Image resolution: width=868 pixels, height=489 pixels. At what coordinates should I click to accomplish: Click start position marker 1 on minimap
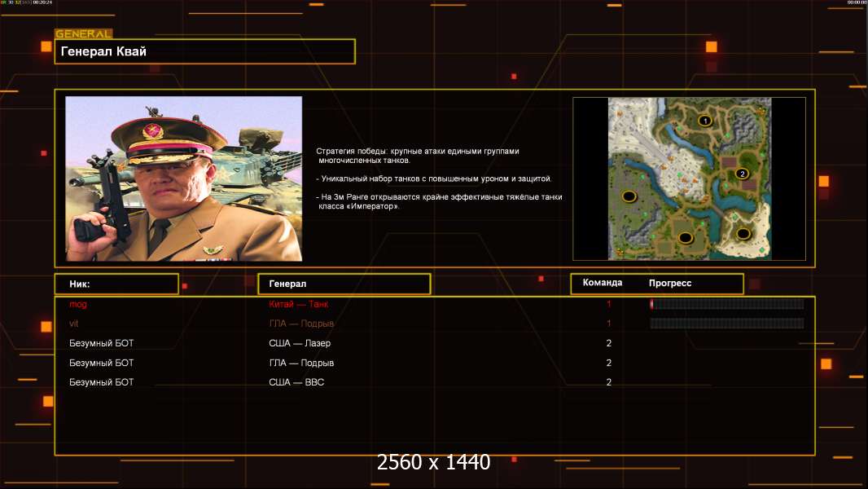pyautogui.click(x=705, y=121)
